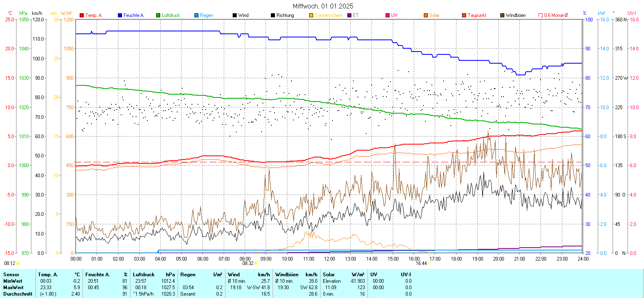
Task: Click the light blue Regen legend square
Action: pyautogui.click(x=196, y=15)
